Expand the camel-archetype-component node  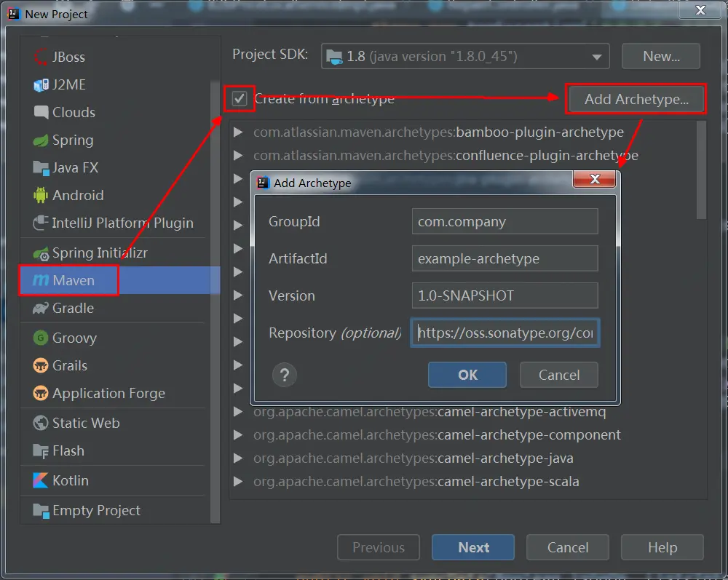pyautogui.click(x=238, y=434)
